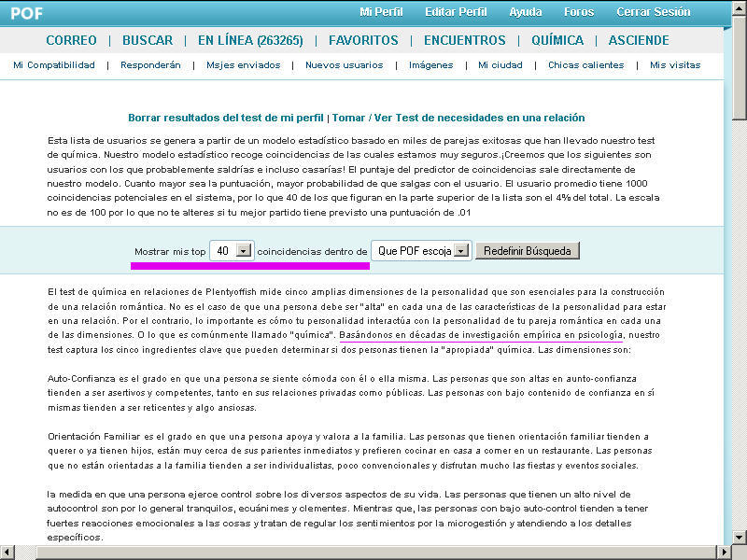Open Chicas calientes link
Viewport: 747px width, 560px height.
click(x=586, y=65)
